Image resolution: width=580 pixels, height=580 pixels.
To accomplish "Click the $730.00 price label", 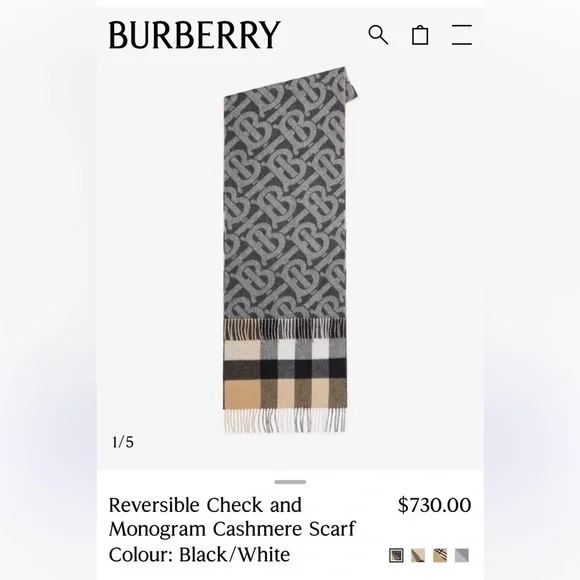I will [x=434, y=505].
